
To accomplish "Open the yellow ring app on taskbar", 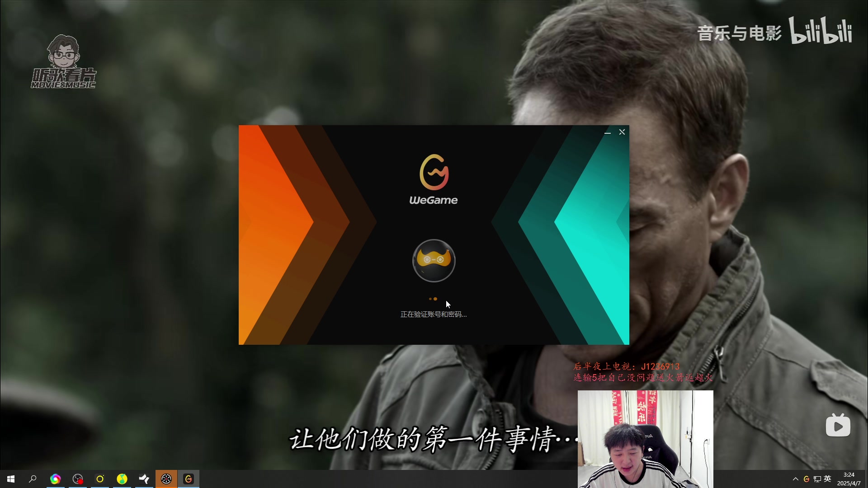I will coord(100,479).
